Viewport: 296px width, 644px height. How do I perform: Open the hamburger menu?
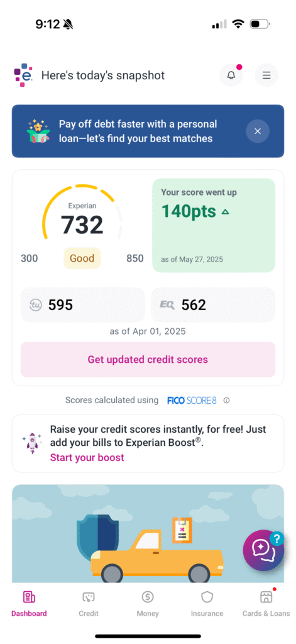(x=266, y=75)
